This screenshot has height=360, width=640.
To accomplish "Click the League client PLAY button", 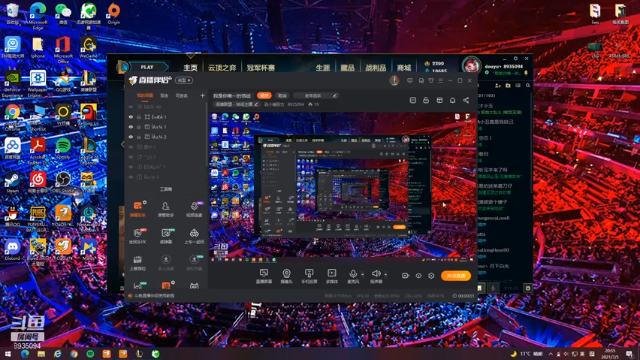I will [x=148, y=67].
